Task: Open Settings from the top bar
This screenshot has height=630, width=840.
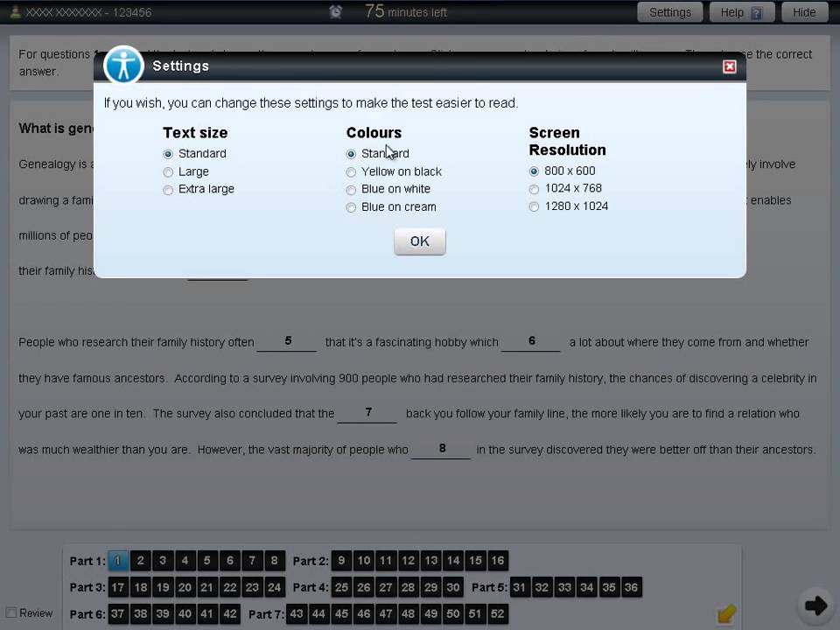Action: coord(669,12)
